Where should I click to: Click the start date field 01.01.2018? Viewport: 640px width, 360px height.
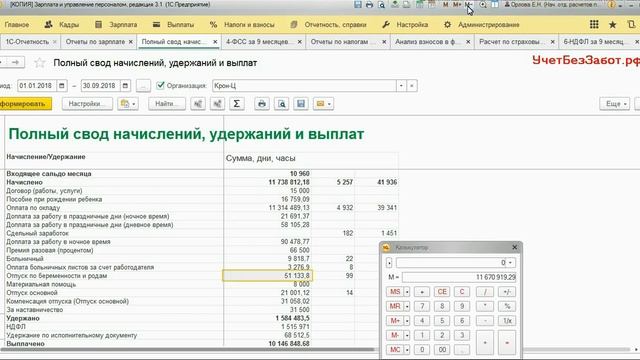point(37,86)
